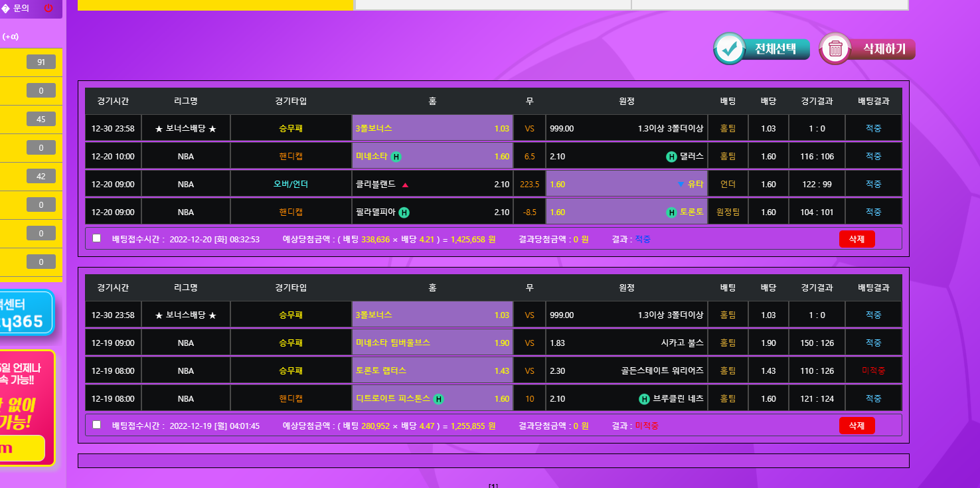This screenshot has width=980, height=488.
Task: Open the blue 센터 banner in sidebar
Action: click(25, 313)
